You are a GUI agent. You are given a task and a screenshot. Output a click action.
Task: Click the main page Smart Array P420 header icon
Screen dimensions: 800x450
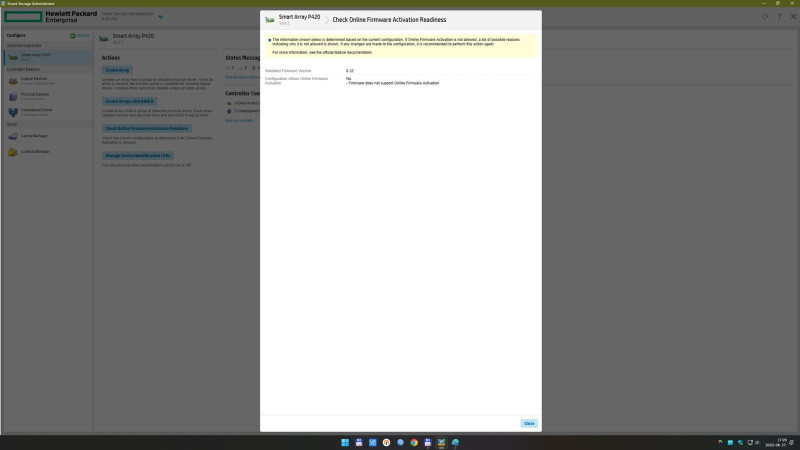pyautogui.click(x=104, y=38)
